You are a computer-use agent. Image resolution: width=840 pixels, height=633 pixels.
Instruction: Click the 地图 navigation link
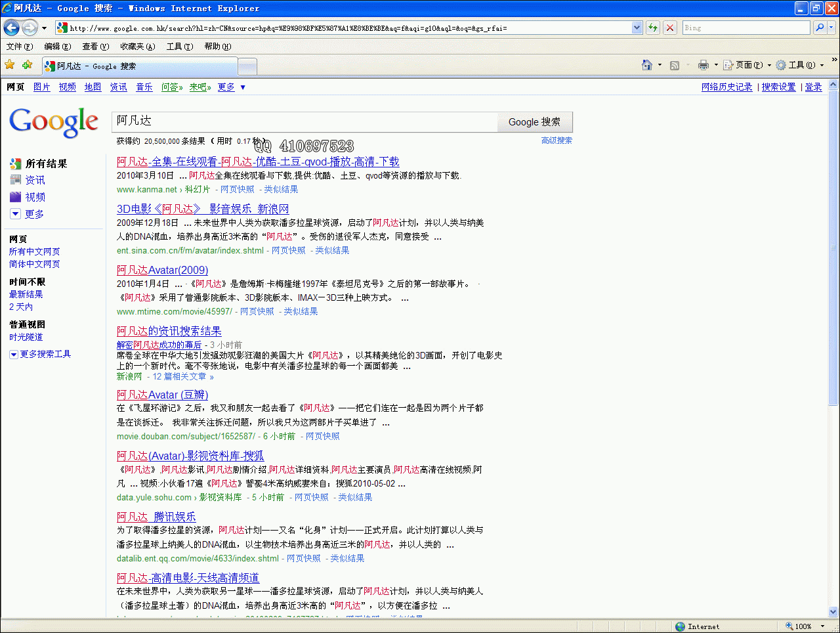(x=93, y=87)
